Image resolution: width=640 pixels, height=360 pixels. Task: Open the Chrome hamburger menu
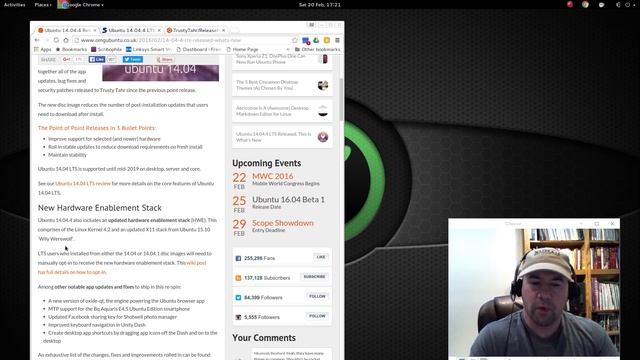[x=338, y=40]
